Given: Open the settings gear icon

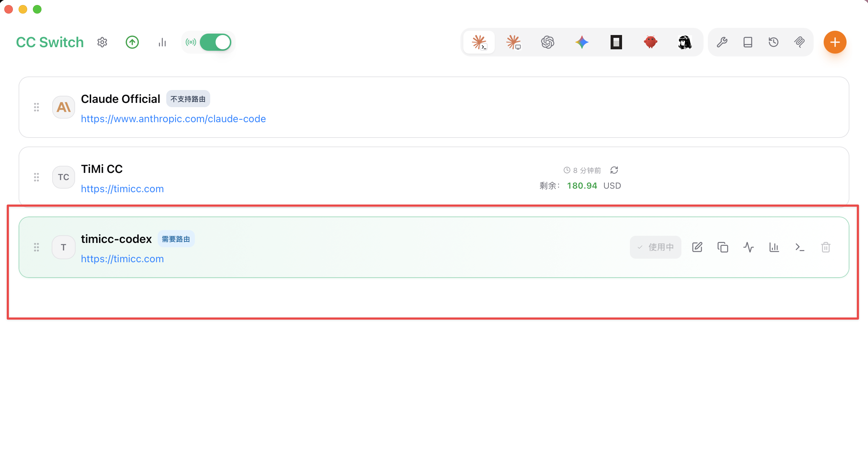Looking at the screenshot, I should [x=102, y=42].
